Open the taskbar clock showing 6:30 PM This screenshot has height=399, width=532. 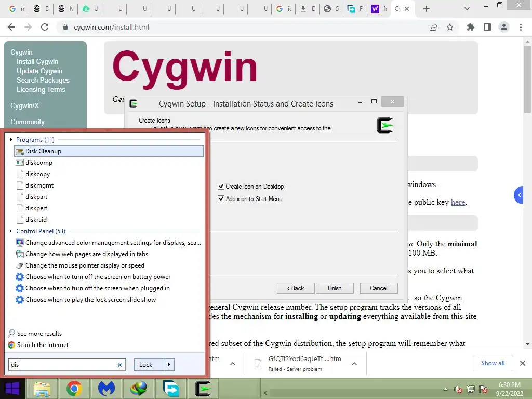coord(509,389)
